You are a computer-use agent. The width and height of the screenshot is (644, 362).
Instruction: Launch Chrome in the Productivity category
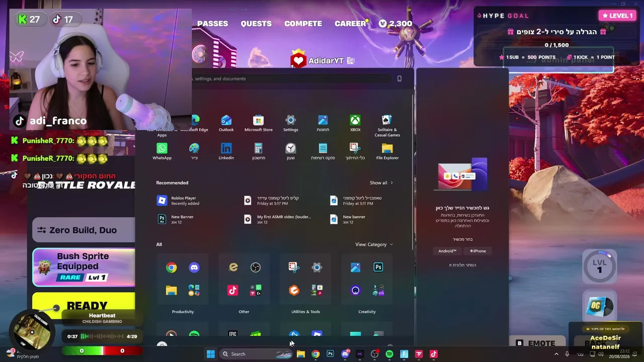172,267
